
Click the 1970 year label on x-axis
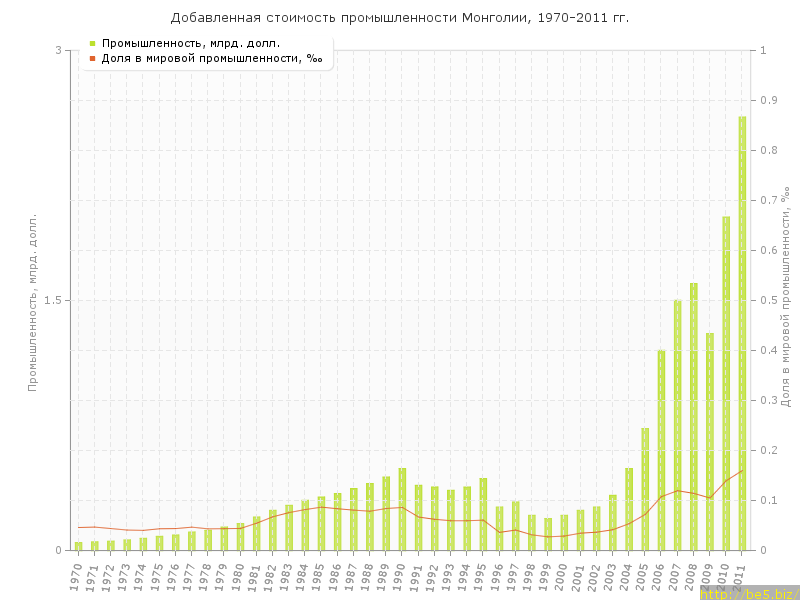point(77,577)
